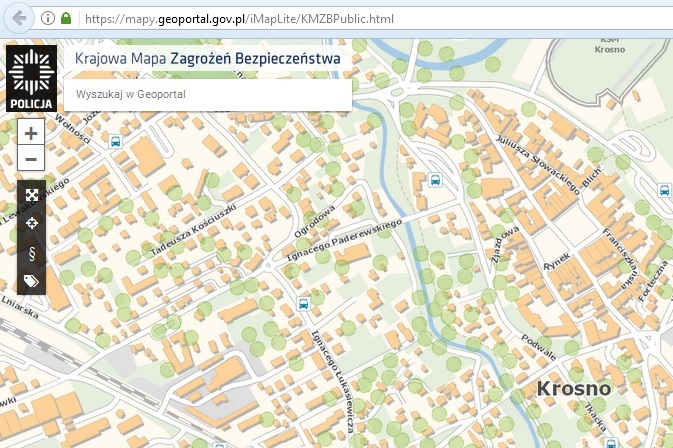Click the Zjazdowa street label
The image size is (673, 448).
(505, 244)
